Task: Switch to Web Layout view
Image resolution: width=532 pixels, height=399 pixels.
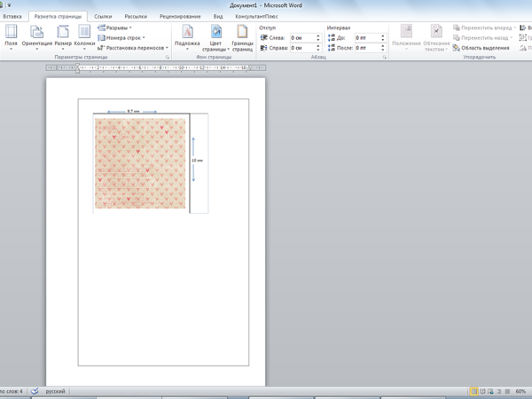Action: 490,391
